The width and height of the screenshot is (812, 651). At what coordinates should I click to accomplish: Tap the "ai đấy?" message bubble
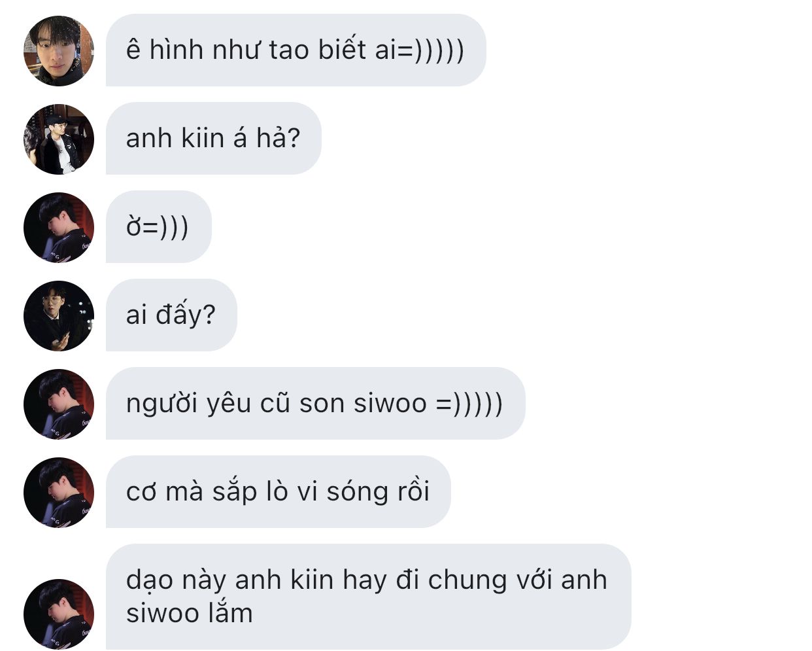click(x=171, y=315)
